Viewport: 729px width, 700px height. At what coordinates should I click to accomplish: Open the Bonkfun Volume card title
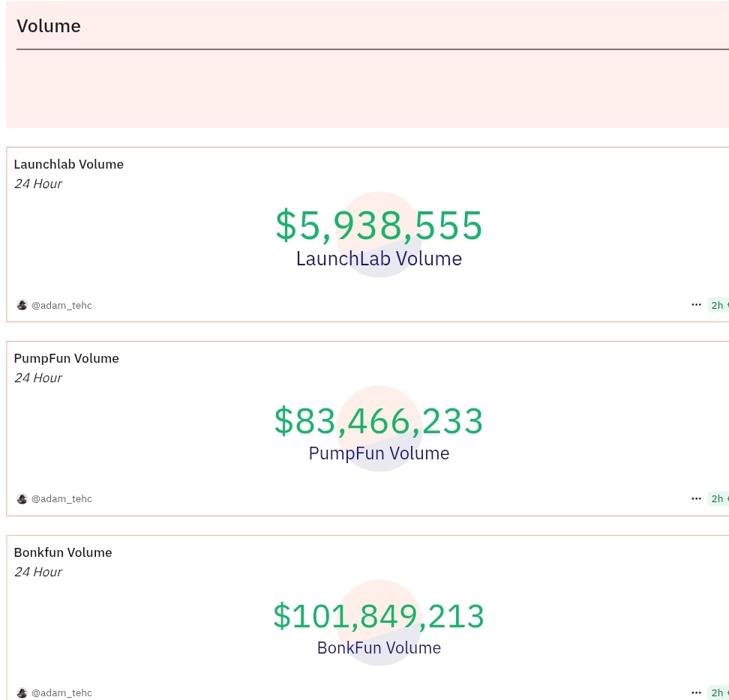[x=63, y=553]
